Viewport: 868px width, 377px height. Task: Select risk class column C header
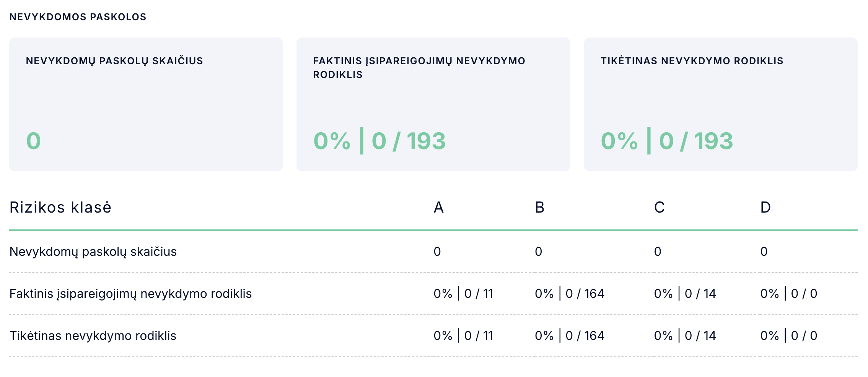[x=659, y=207]
